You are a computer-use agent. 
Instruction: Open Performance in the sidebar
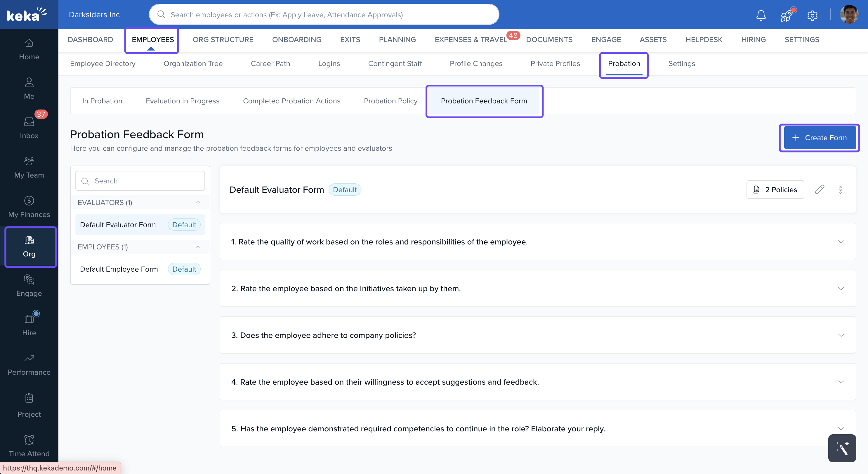(29, 365)
